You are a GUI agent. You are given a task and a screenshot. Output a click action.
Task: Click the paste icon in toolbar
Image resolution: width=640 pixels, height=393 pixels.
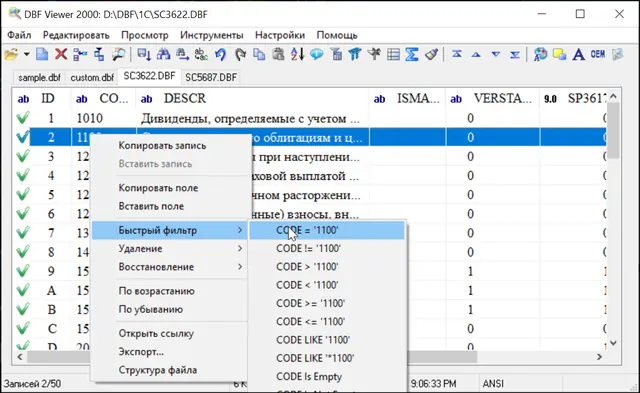tap(278, 54)
